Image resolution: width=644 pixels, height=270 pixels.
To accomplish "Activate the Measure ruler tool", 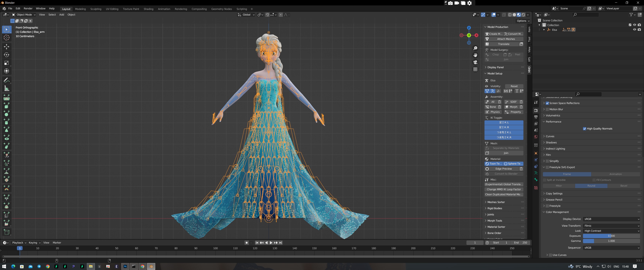I will point(7,88).
